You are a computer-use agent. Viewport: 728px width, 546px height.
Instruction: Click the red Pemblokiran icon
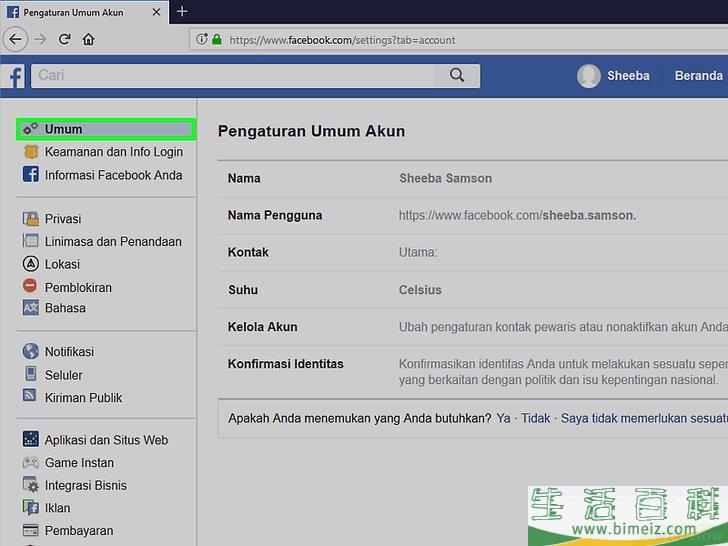[x=30, y=286]
